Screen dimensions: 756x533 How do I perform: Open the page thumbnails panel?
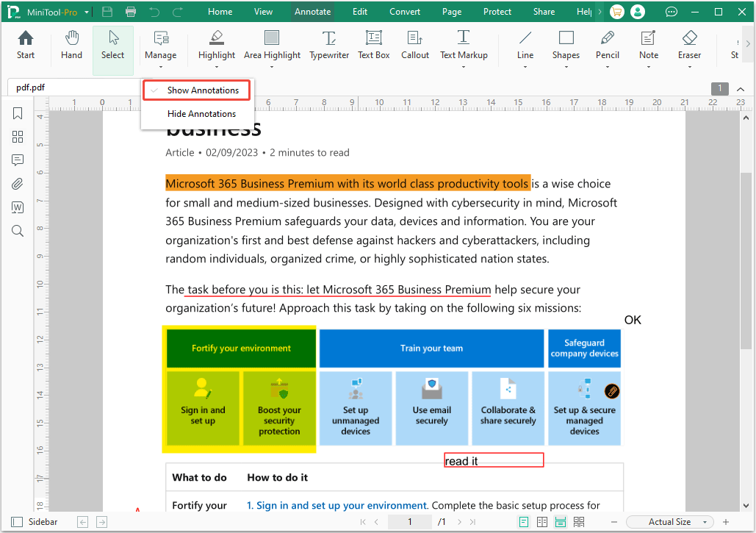pyautogui.click(x=17, y=137)
